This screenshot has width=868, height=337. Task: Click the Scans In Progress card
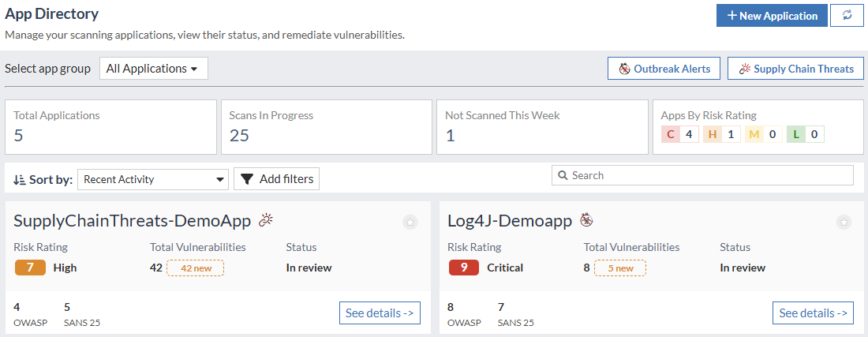coord(327,127)
